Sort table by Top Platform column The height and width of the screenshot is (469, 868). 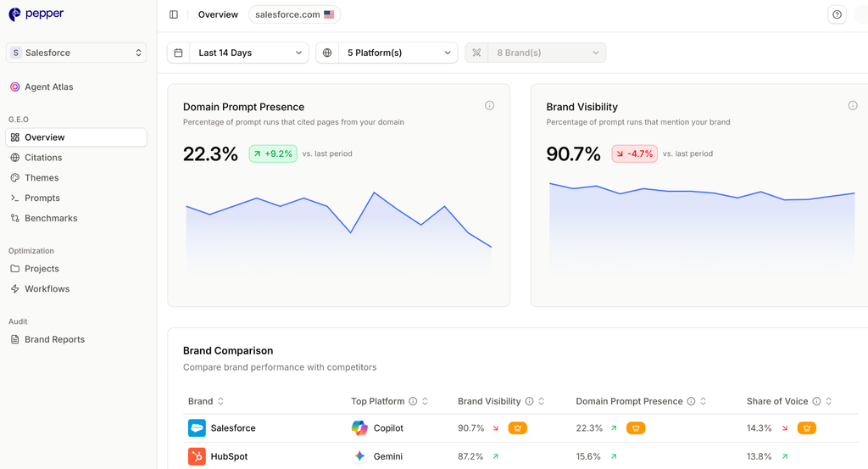pyautogui.click(x=426, y=401)
